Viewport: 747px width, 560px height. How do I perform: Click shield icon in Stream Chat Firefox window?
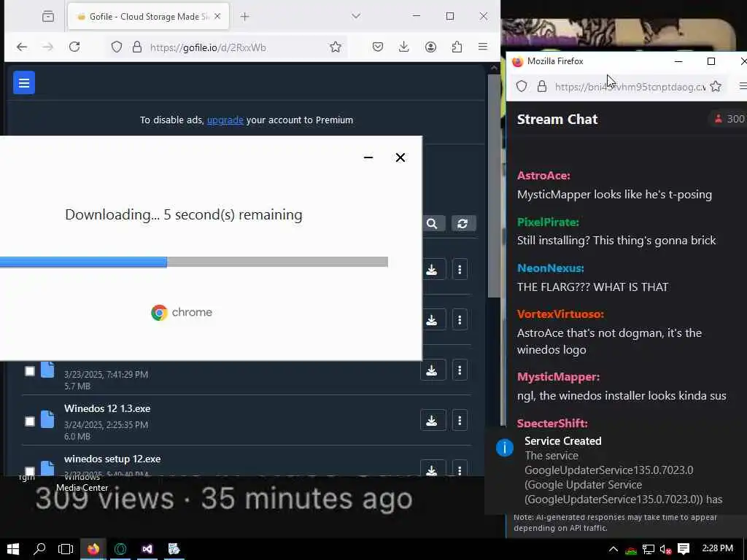[522, 86]
